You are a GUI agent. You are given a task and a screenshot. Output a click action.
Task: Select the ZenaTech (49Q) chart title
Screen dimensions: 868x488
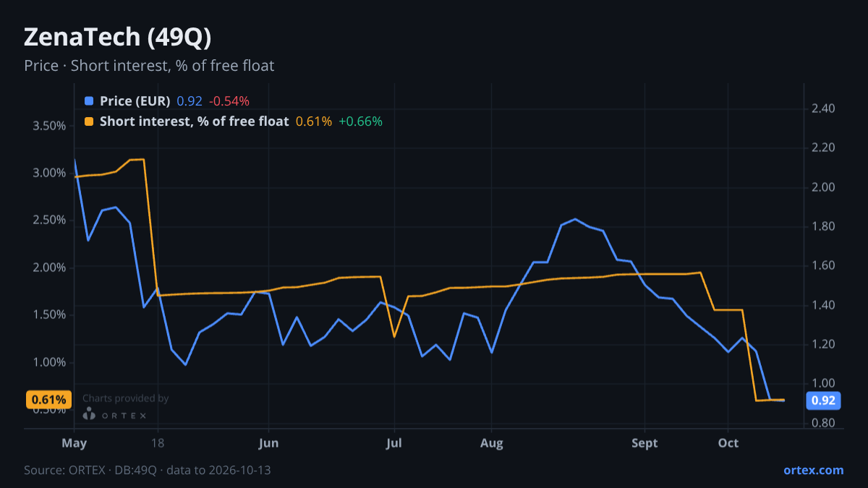(118, 36)
